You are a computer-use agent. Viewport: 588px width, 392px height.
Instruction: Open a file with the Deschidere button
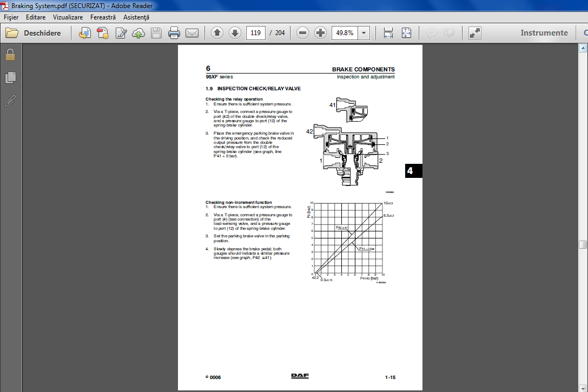pos(33,33)
